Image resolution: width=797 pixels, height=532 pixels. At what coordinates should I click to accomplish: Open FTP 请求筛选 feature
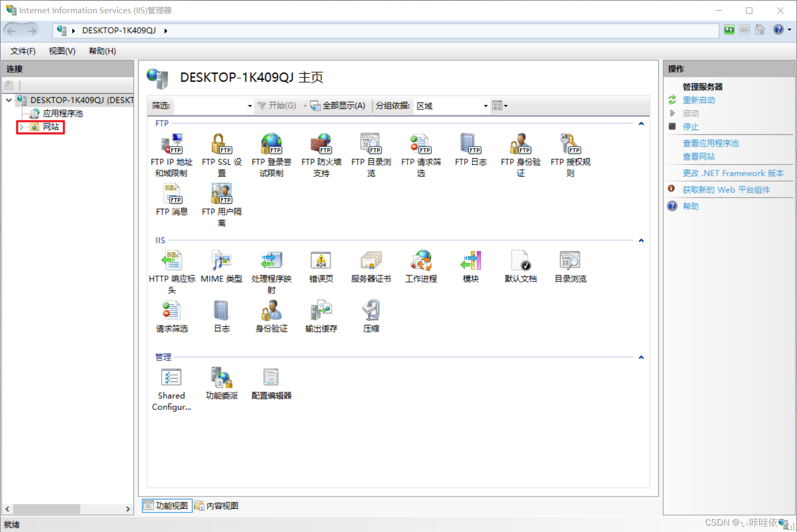coord(421,155)
